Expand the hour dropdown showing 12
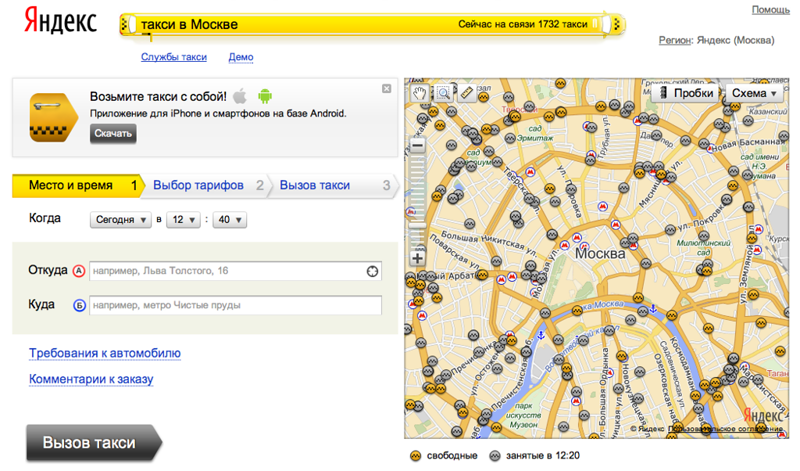 click(x=183, y=219)
